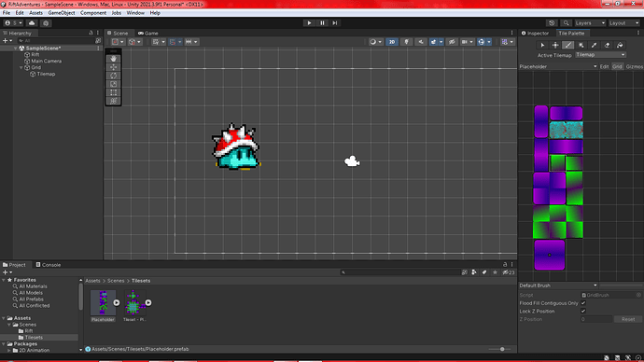Toggle Flood Fill Contiguous Only checkbox
This screenshot has height=362, width=644.
[583, 303]
